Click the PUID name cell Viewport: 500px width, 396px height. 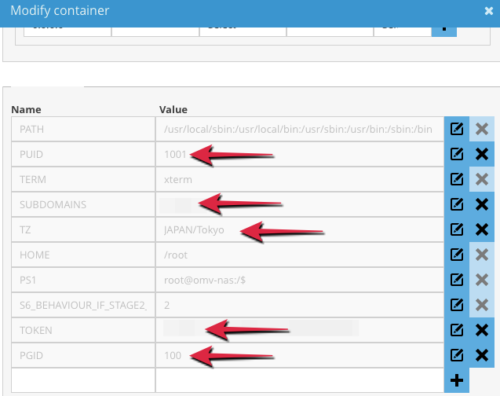(83, 154)
